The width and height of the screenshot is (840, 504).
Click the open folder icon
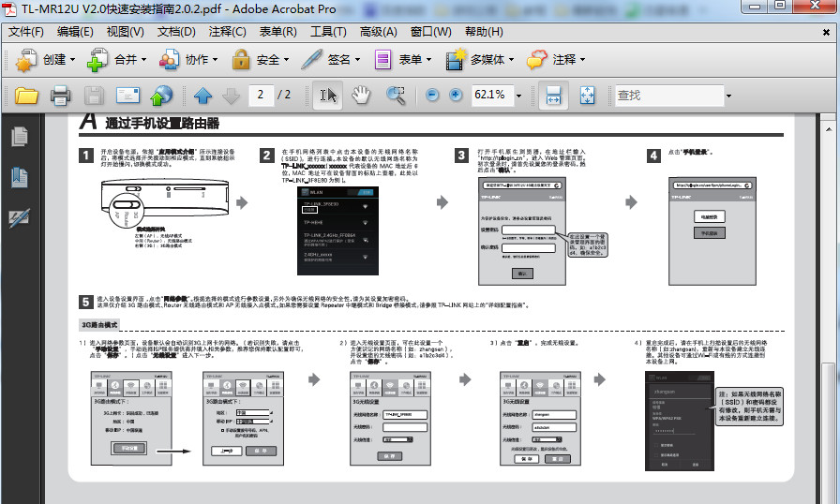26,96
